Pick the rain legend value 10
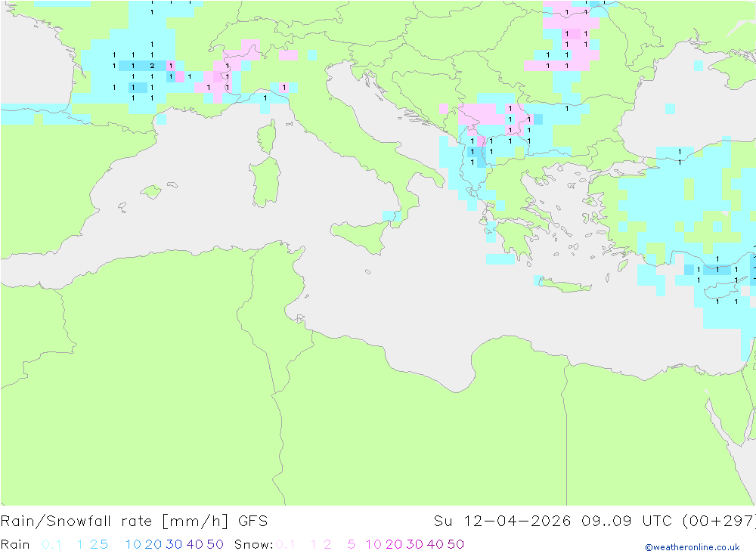The width and height of the screenshot is (756, 554). 133,544
